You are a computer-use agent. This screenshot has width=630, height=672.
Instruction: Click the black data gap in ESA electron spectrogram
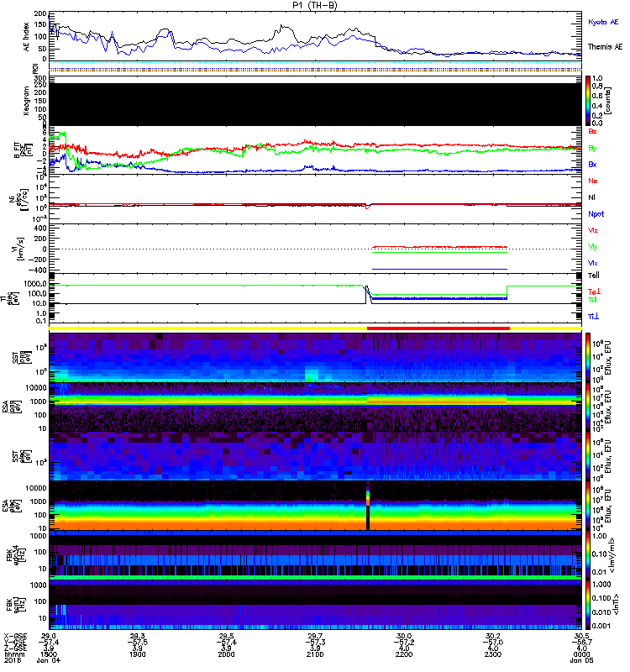(368, 517)
